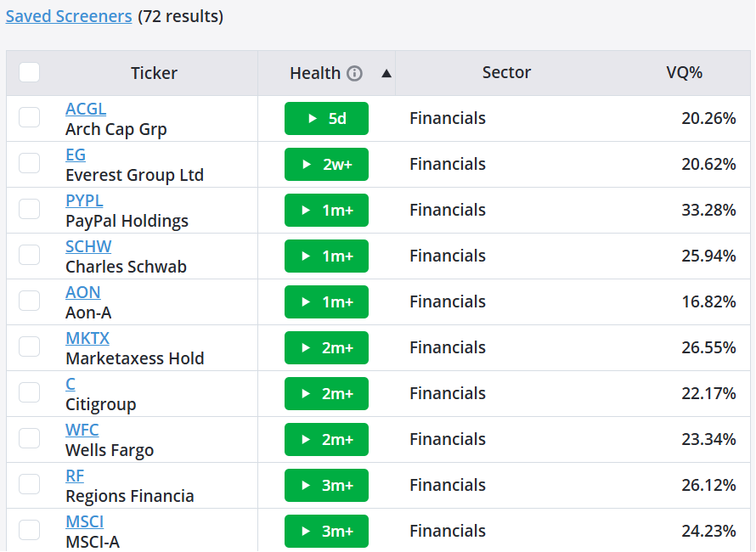This screenshot has width=756, height=552.
Task: Click the green 2w+ health badge for EG
Action: coord(326,165)
